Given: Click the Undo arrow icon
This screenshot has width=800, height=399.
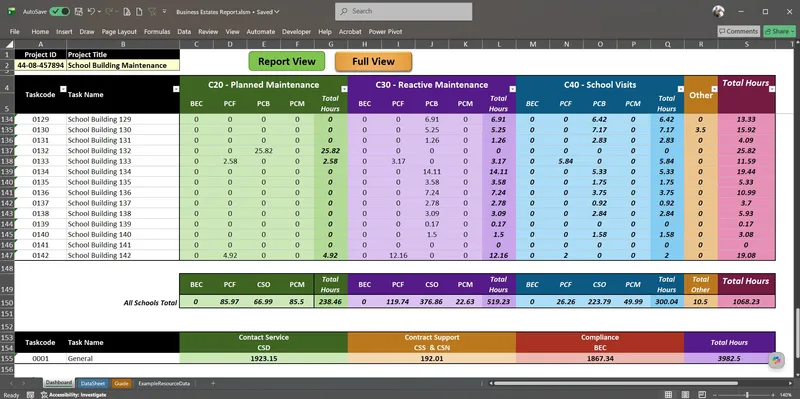Looking at the screenshot, I should (x=91, y=11).
